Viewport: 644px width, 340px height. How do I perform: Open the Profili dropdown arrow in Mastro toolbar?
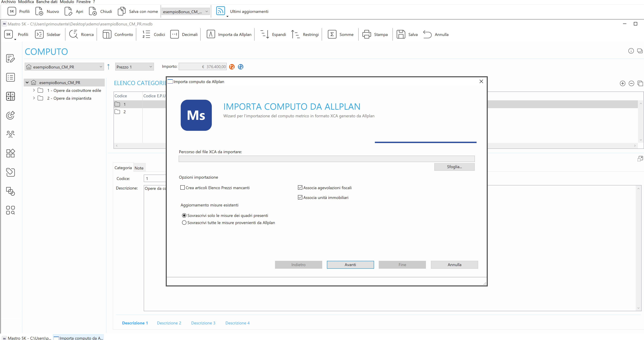click(x=15, y=39)
